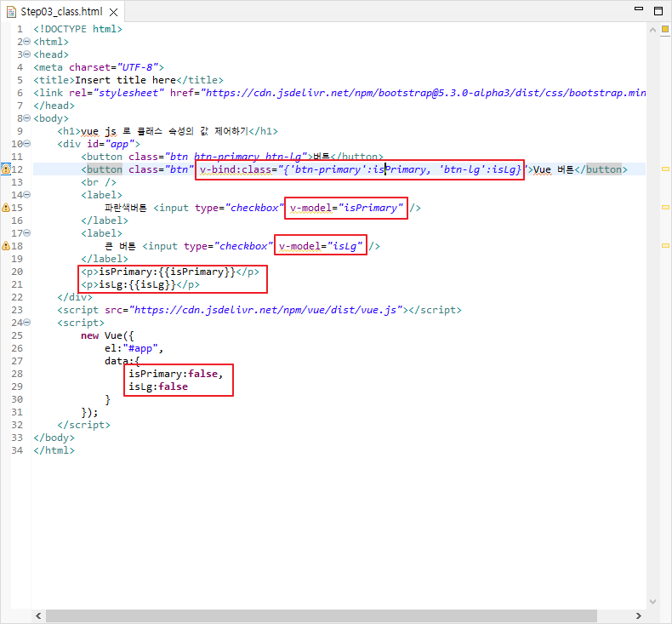Viewport: 672px width, 624px height.
Task: Click isLg:false in data object
Action: [x=158, y=386]
